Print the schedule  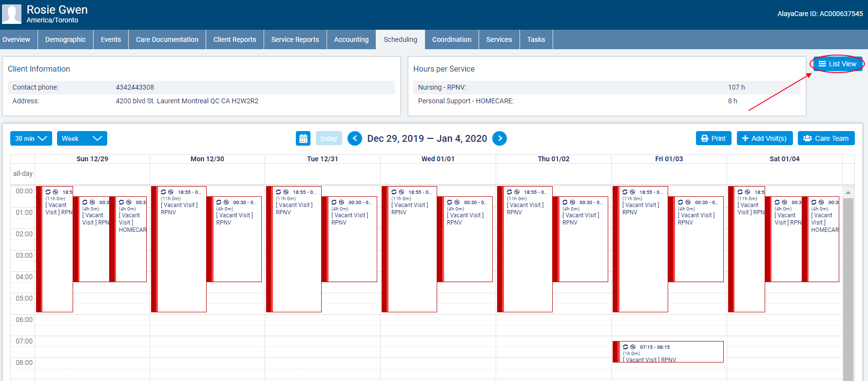coord(714,138)
